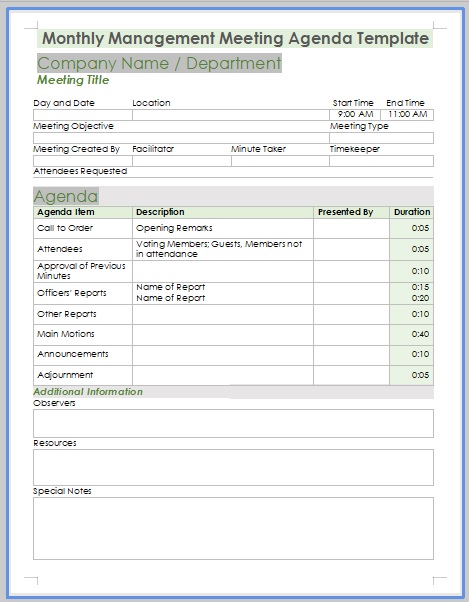This screenshot has height=602, width=469.
Task: Click the Attendees agenda item cell
Action: tap(83, 249)
